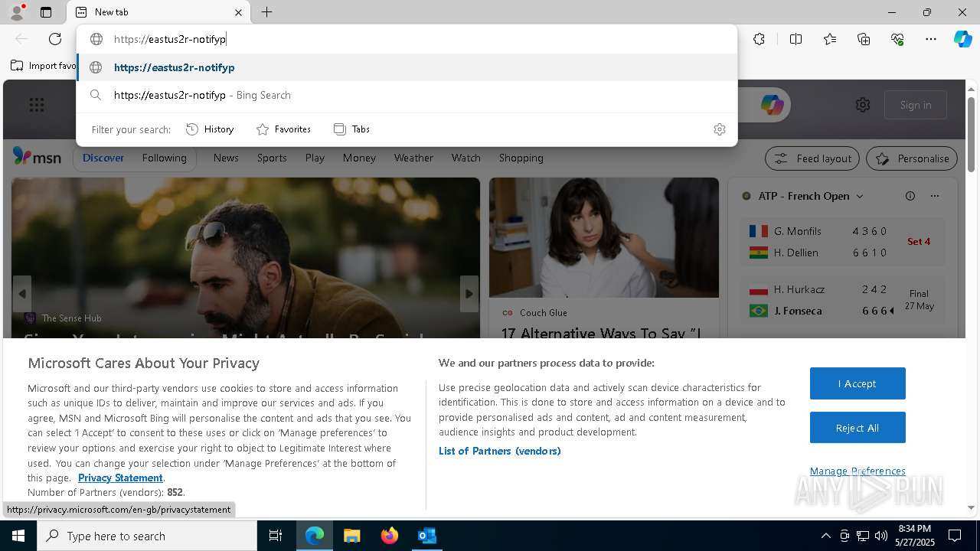
Task: Click the Import favorites bookmark bar item
Action: [x=44, y=66]
